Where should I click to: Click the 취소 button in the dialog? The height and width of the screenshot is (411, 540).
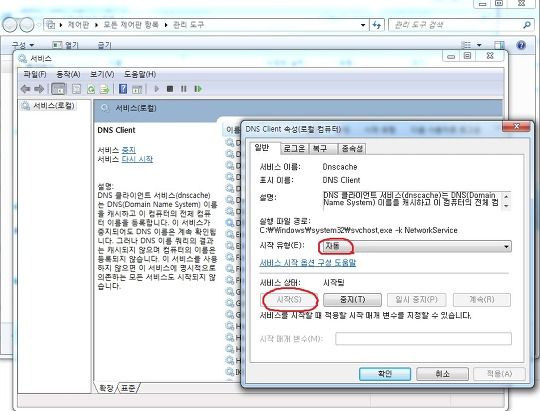click(442, 374)
